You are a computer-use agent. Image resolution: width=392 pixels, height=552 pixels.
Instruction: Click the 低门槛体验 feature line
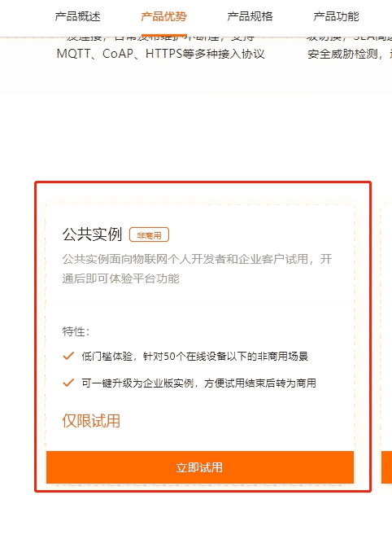click(x=194, y=357)
